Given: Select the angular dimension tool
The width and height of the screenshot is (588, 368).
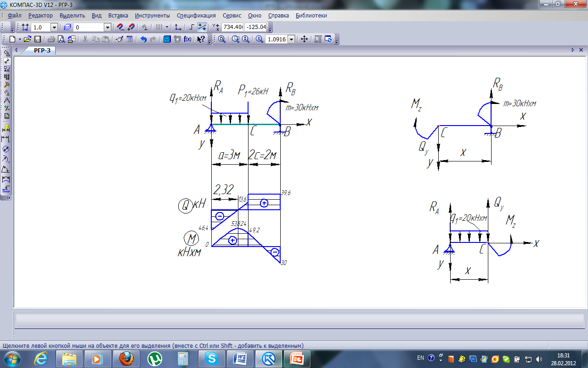Looking at the screenshot, I should (6, 169).
